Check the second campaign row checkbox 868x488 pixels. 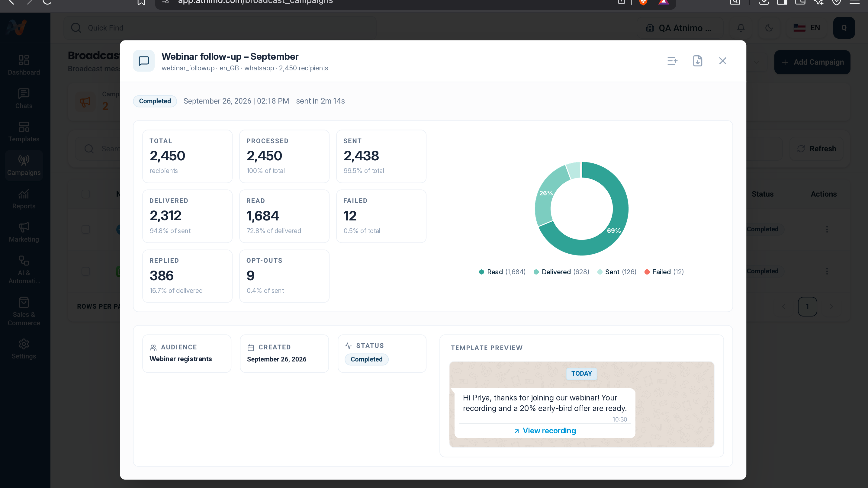[86, 271]
